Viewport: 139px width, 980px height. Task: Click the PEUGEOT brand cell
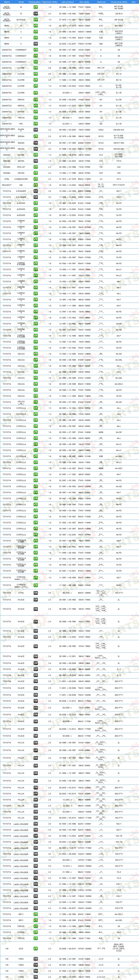(x=7, y=185)
